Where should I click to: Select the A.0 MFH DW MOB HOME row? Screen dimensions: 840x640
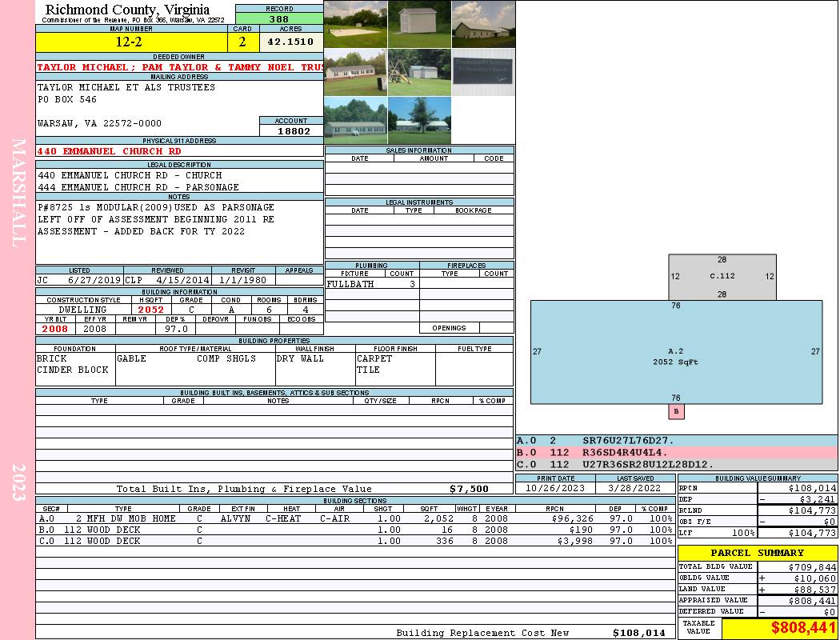[x=354, y=518]
